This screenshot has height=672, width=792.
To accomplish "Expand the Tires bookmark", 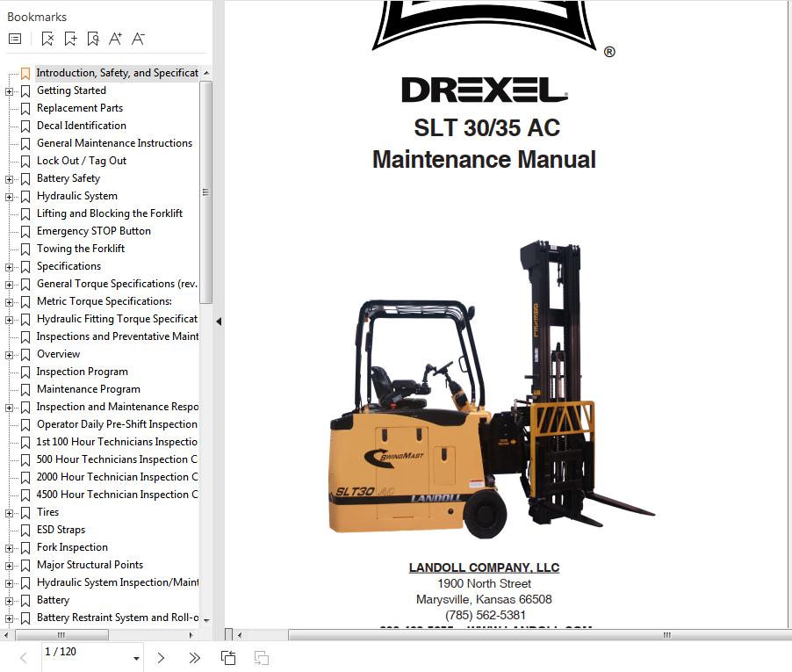I will (9, 513).
